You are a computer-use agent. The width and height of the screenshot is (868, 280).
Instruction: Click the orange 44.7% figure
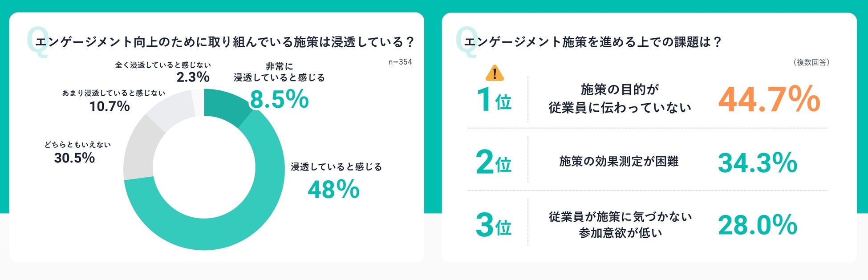click(x=769, y=99)
